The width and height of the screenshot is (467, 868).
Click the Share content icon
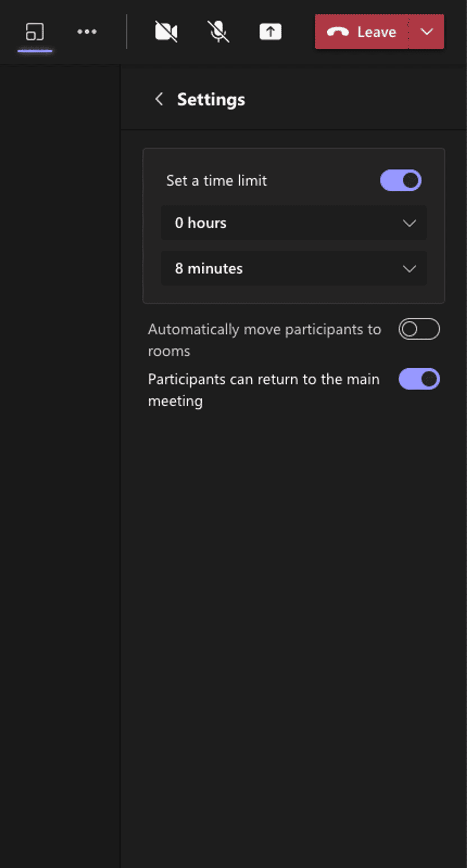pos(270,32)
